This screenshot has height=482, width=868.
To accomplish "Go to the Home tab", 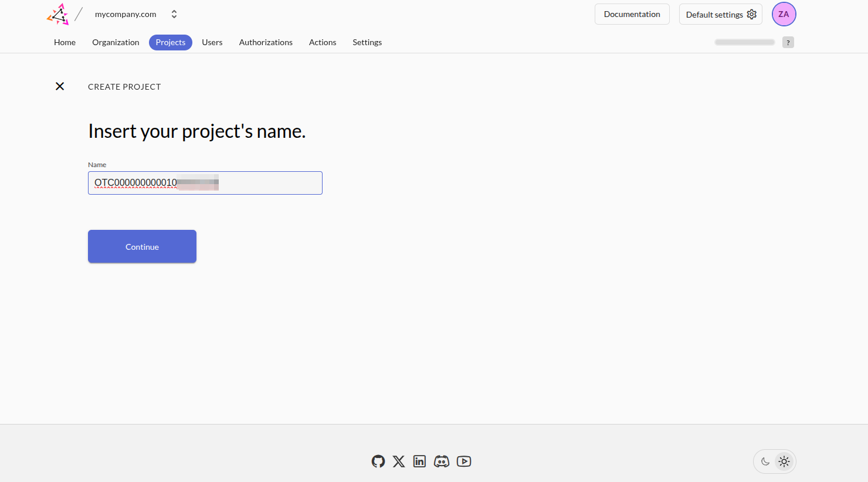I will tap(65, 42).
